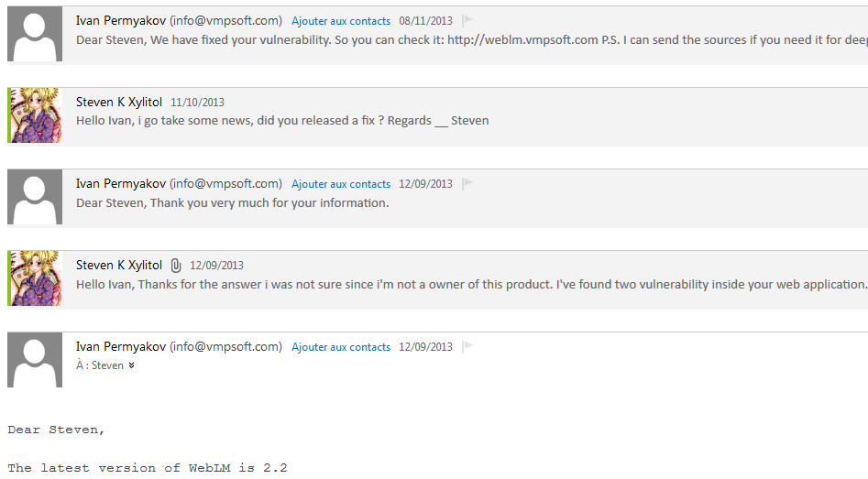Expand Steven's message asking about a fix
This screenshot has width=868, height=479.
(x=282, y=121)
